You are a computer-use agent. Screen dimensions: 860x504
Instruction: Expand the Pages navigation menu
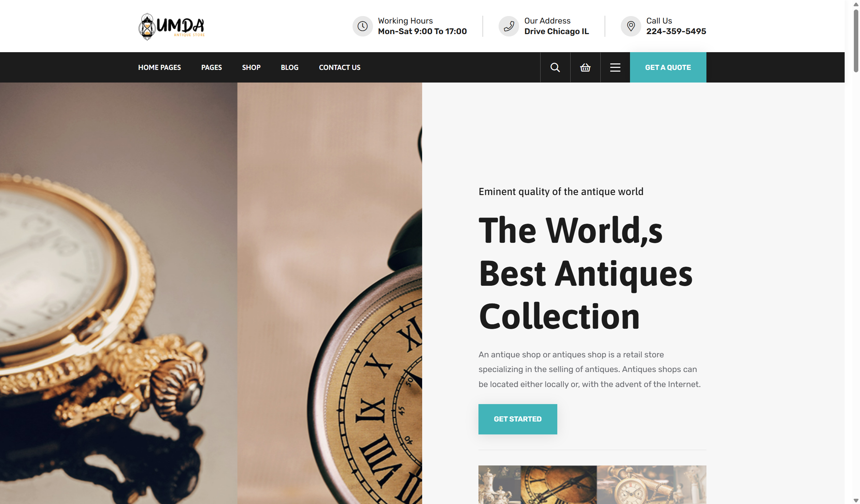coord(211,67)
